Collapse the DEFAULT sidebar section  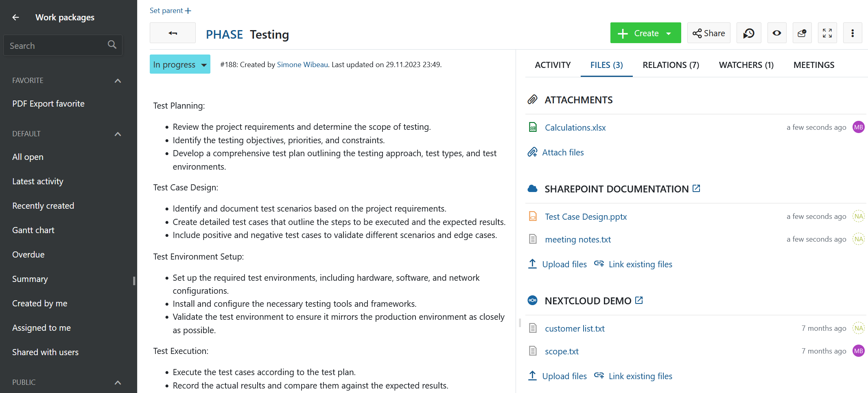118,134
